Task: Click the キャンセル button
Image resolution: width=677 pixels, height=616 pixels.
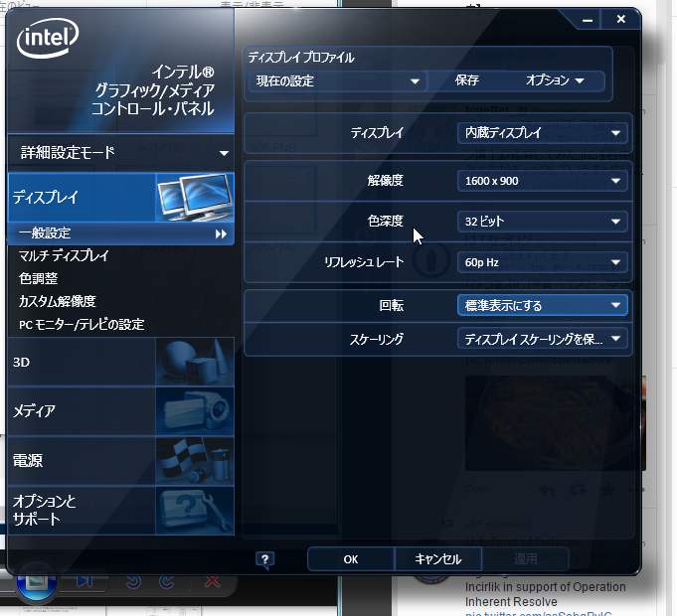Action: tap(438, 559)
